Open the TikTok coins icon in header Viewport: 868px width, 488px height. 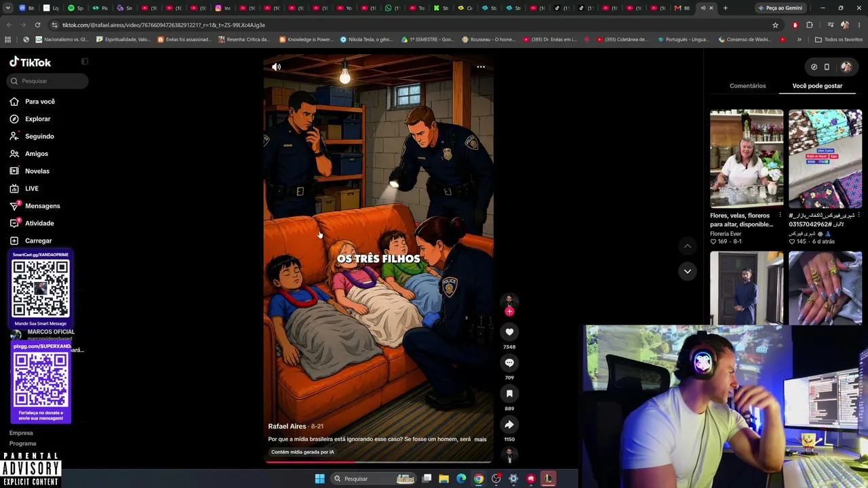tap(814, 66)
